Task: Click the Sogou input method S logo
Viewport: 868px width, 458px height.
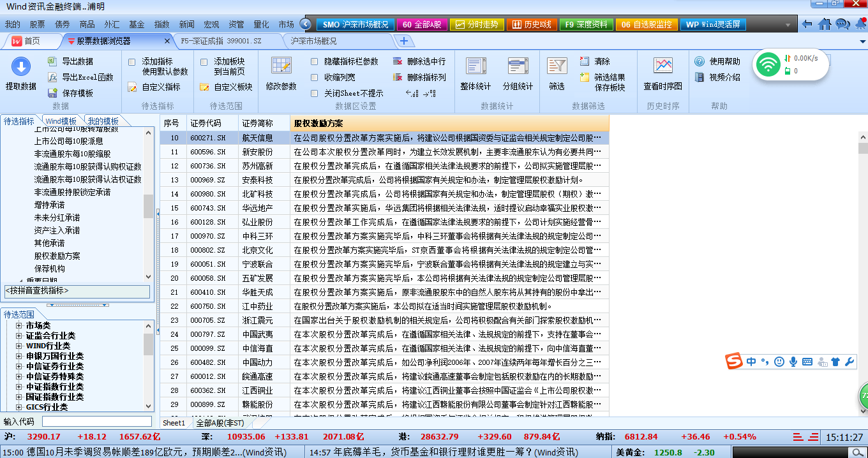Action: (x=735, y=362)
